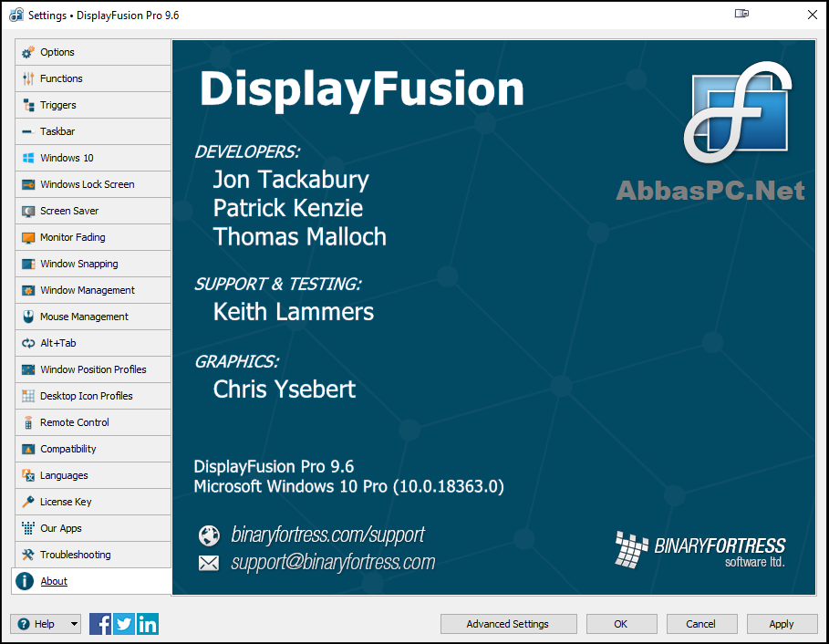Select the Screen Saver label
This screenshot has height=644, width=829.
(x=69, y=211)
